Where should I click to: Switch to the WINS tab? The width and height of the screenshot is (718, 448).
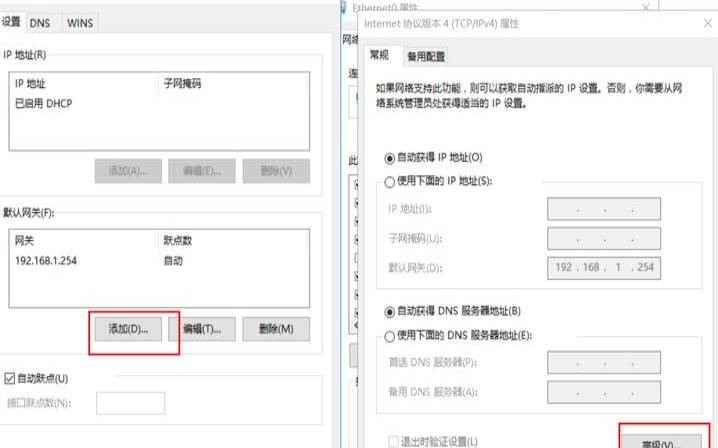click(80, 23)
